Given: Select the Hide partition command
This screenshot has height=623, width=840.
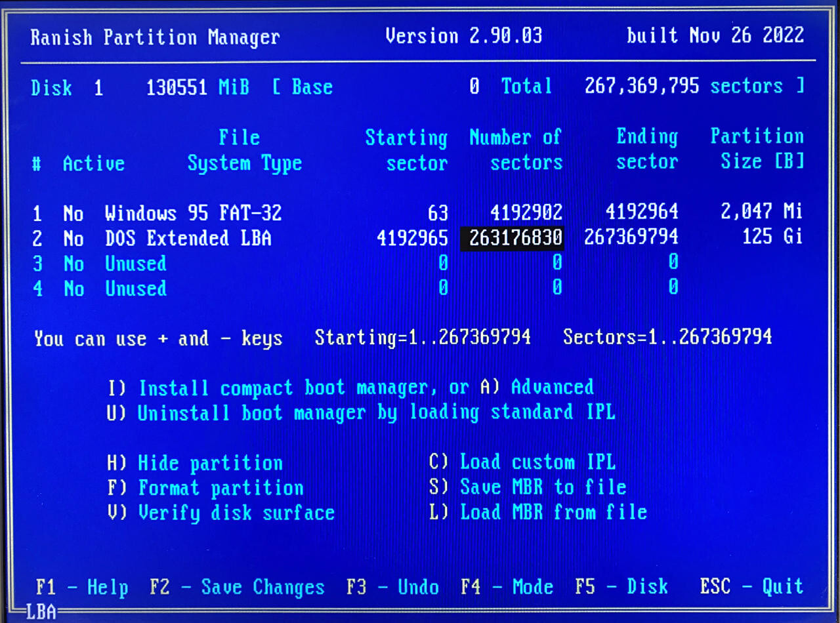Looking at the screenshot, I should coord(195,463).
